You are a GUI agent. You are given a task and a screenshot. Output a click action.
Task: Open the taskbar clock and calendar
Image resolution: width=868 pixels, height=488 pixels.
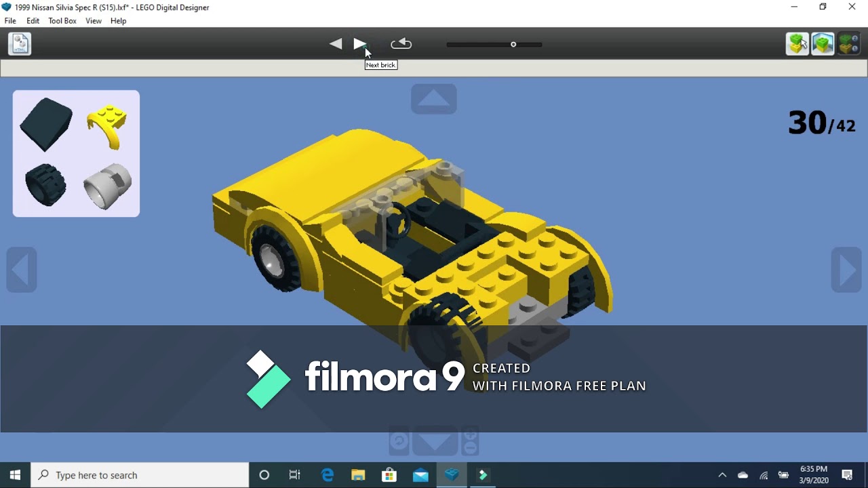tap(814, 475)
